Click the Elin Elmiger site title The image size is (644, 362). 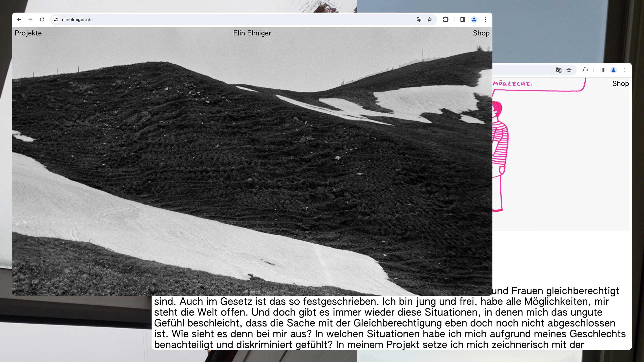[x=252, y=33]
